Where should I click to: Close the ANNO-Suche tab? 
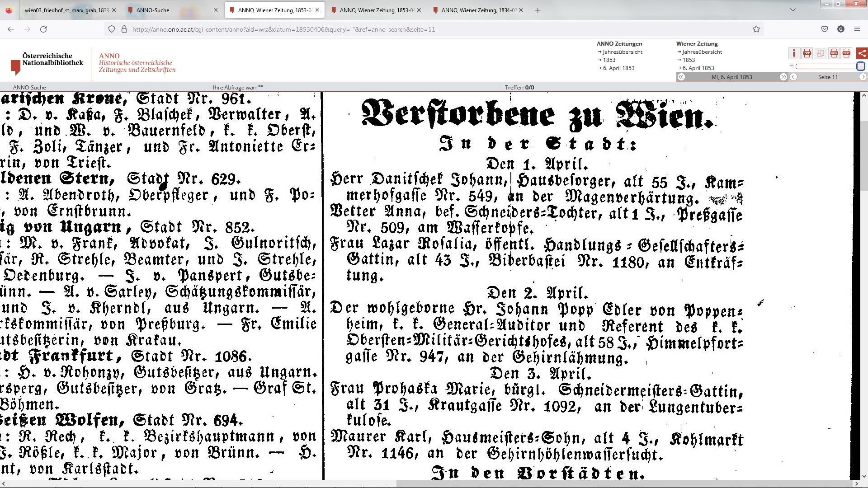(216, 10)
